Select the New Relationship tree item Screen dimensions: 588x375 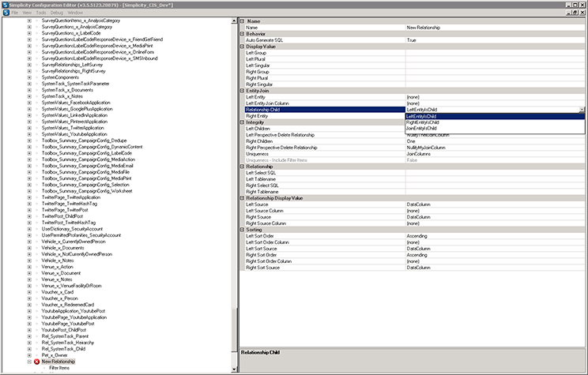58,362
